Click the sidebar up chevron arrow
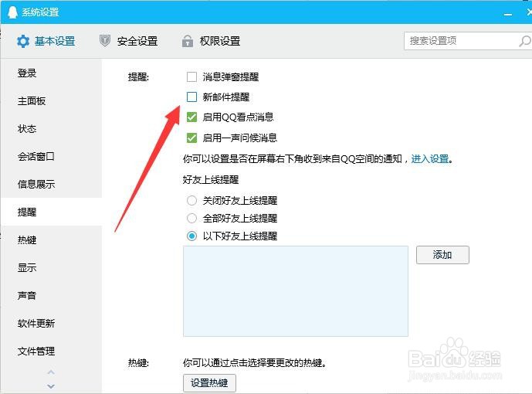The image size is (532, 394). 51,372
